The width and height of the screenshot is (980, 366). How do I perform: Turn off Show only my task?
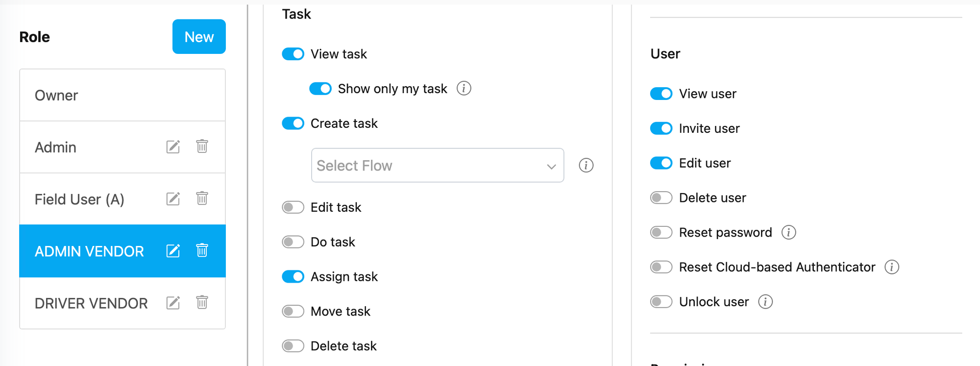click(x=320, y=89)
